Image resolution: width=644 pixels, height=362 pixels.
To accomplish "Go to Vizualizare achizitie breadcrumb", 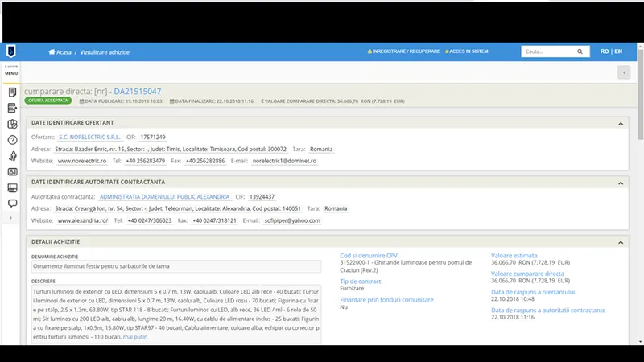I will tap(105, 52).
